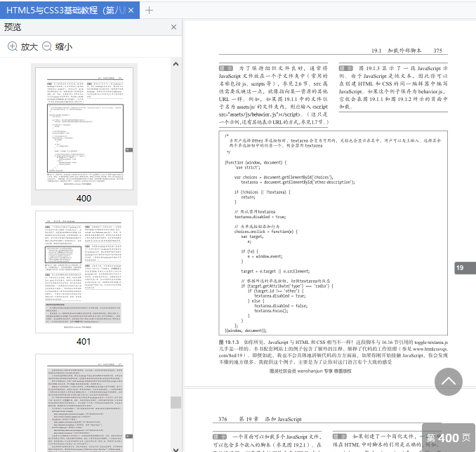
Task: Click the 376 第 19 章 添加 JavaScript header
Action: coord(260,419)
